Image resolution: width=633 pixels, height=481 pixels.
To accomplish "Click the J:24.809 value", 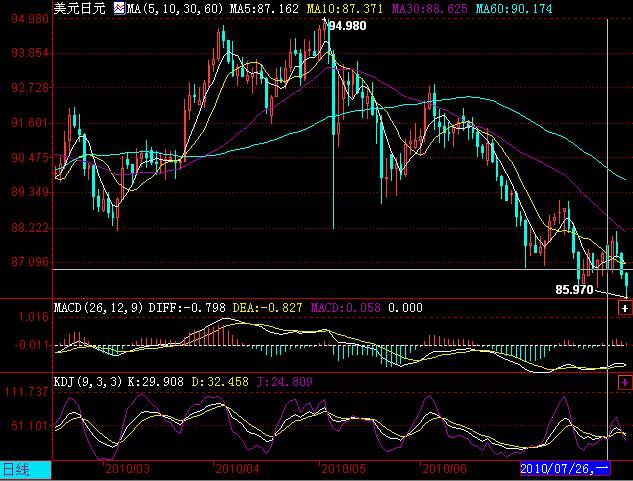I will (x=284, y=382).
